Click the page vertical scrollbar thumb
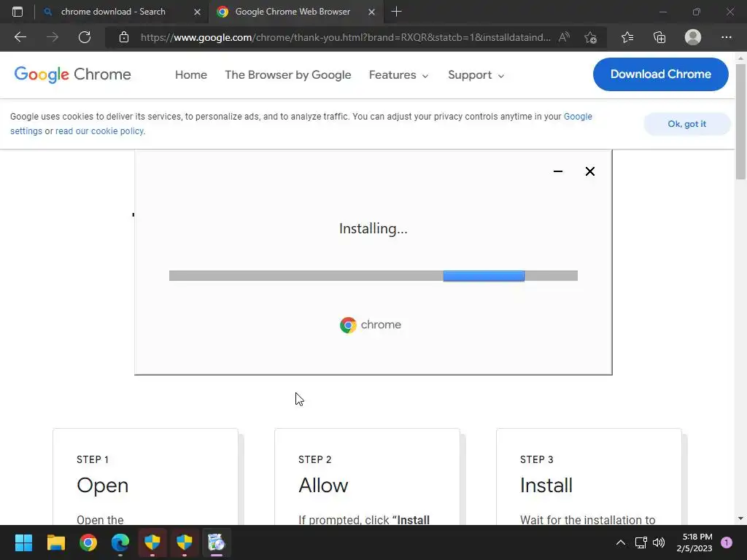The height and width of the screenshot is (560, 747). (740, 122)
